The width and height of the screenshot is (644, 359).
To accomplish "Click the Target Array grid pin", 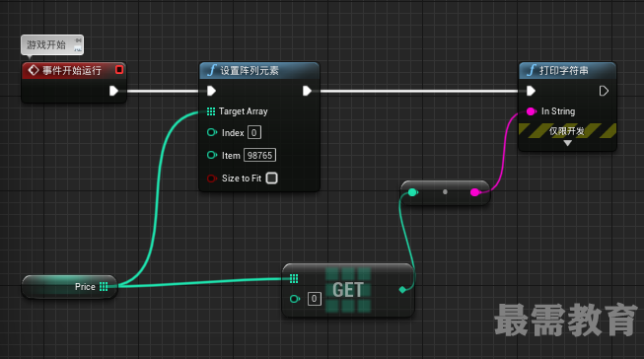I will click(211, 111).
